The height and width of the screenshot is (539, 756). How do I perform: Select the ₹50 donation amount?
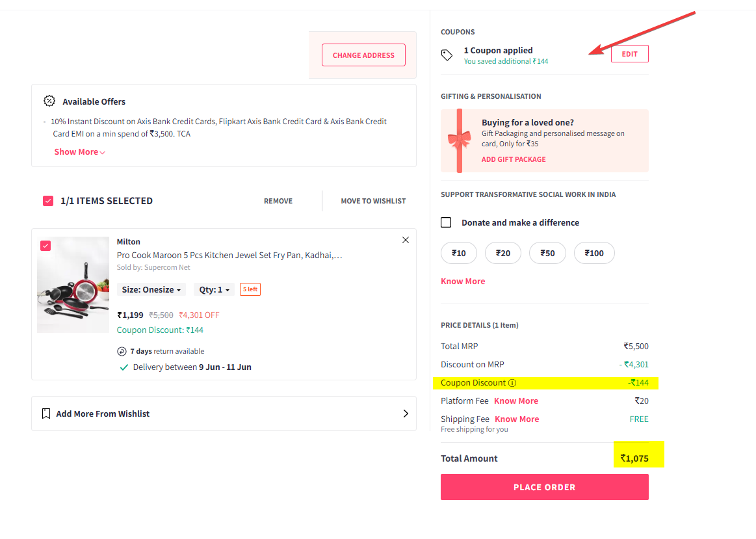click(547, 253)
